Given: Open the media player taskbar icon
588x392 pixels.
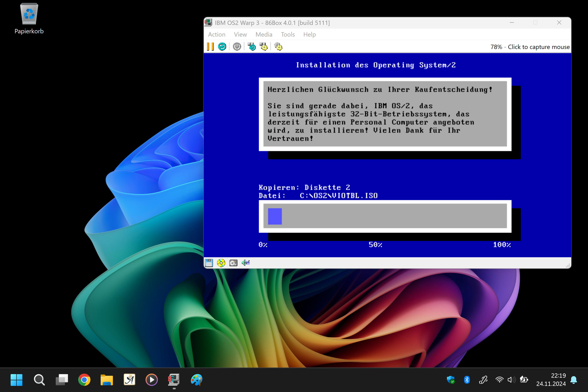Looking at the screenshot, I should (x=152, y=380).
